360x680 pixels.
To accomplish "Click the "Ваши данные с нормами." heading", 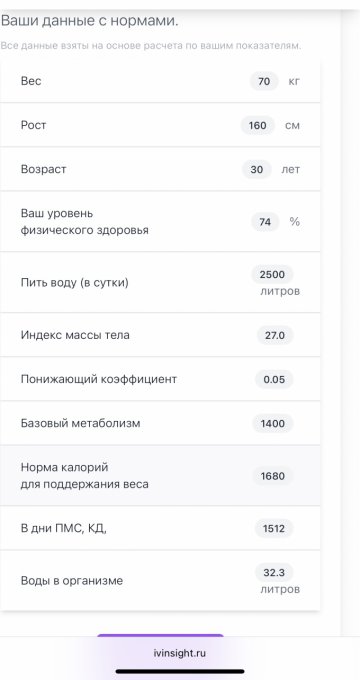I will coord(89,21).
